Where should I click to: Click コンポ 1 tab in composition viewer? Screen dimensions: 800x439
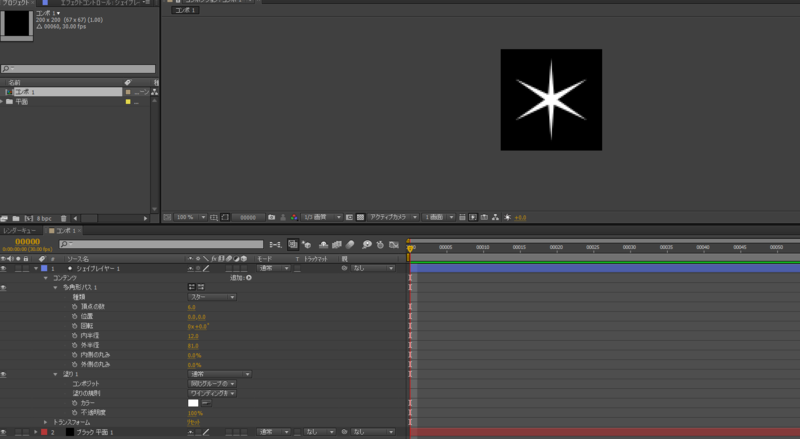(x=185, y=10)
